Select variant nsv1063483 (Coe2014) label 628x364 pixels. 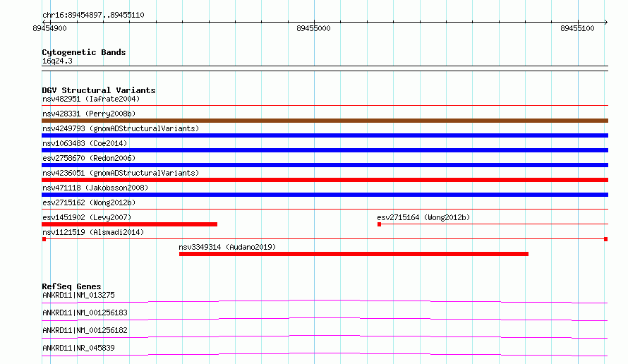85,143
